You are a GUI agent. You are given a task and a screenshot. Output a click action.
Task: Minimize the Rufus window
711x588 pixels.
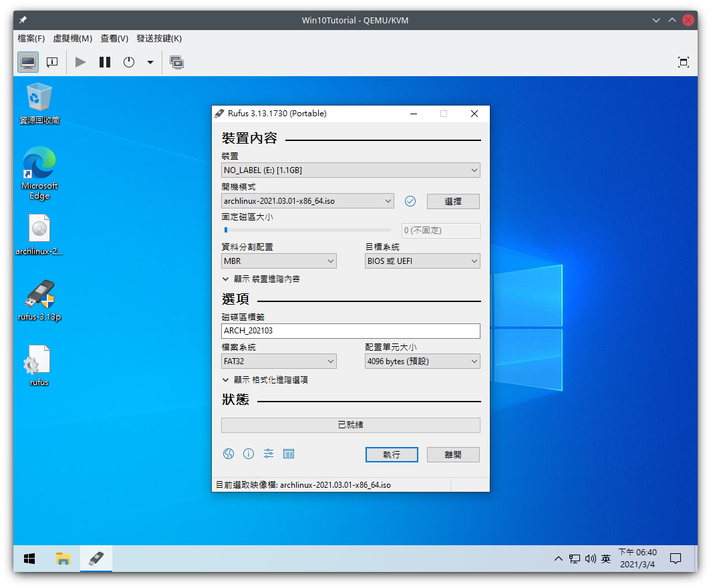pos(414,114)
